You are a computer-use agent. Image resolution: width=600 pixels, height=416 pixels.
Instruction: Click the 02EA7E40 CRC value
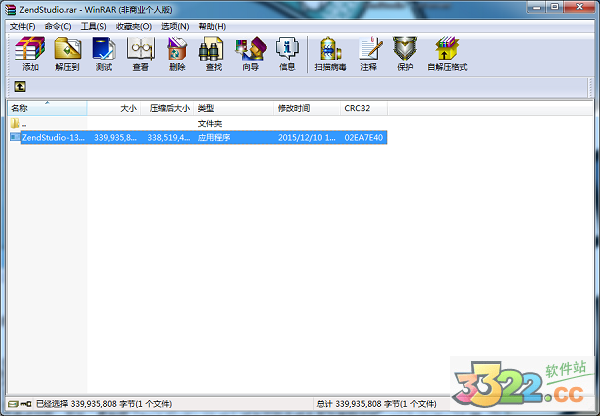click(364, 137)
